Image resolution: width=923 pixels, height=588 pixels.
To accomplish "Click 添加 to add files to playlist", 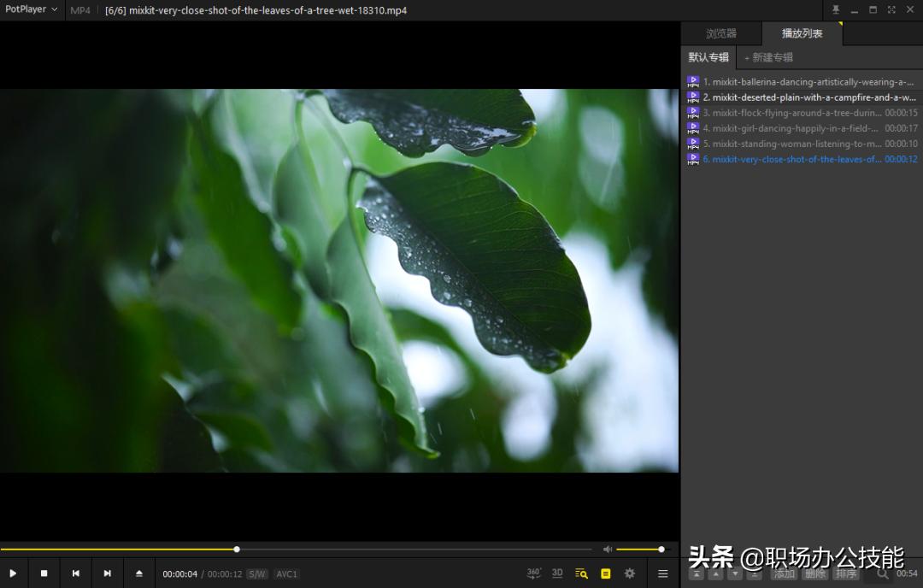I will 783,574.
